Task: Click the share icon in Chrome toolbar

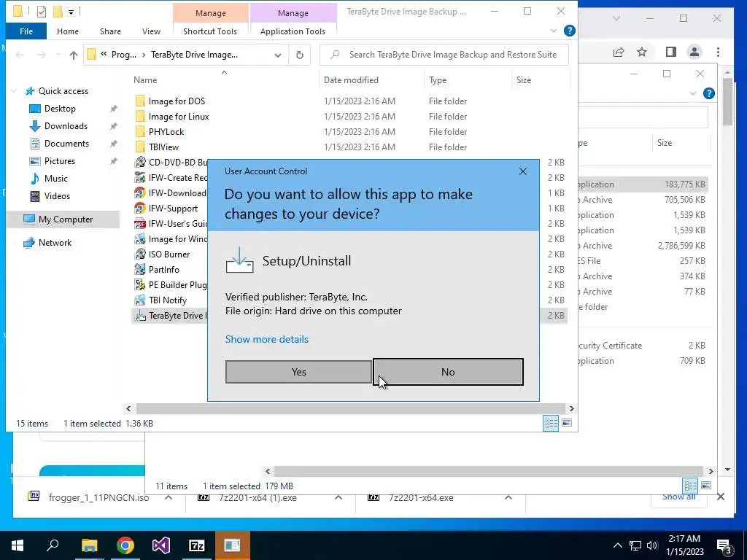Action: point(619,52)
